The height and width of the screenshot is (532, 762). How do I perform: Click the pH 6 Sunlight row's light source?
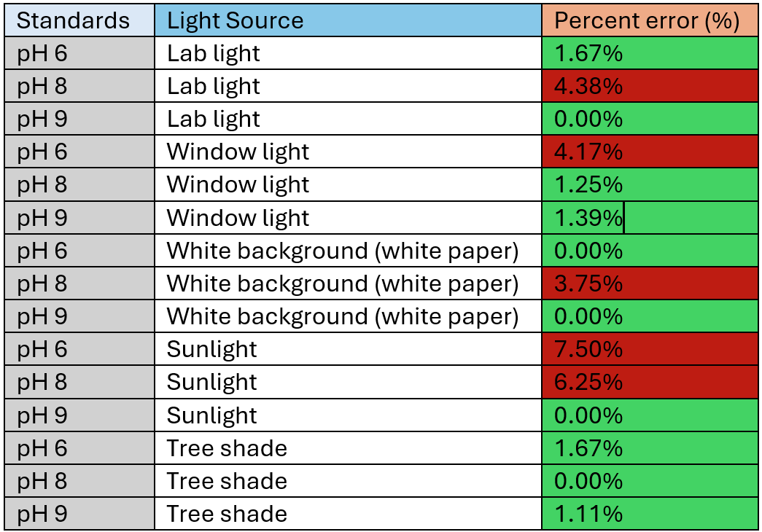click(x=348, y=349)
